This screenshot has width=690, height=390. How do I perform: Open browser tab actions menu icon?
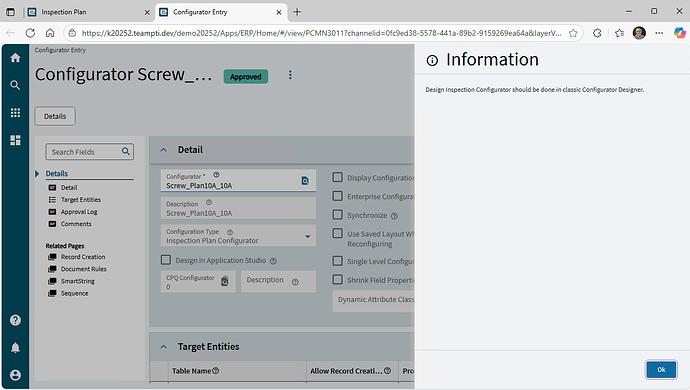click(x=11, y=12)
